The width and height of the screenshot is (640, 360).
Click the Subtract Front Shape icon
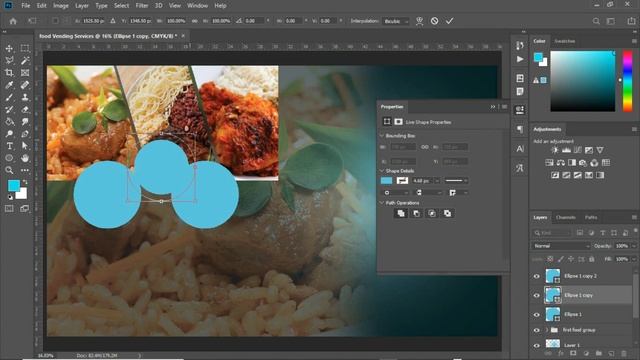pyautogui.click(x=416, y=213)
